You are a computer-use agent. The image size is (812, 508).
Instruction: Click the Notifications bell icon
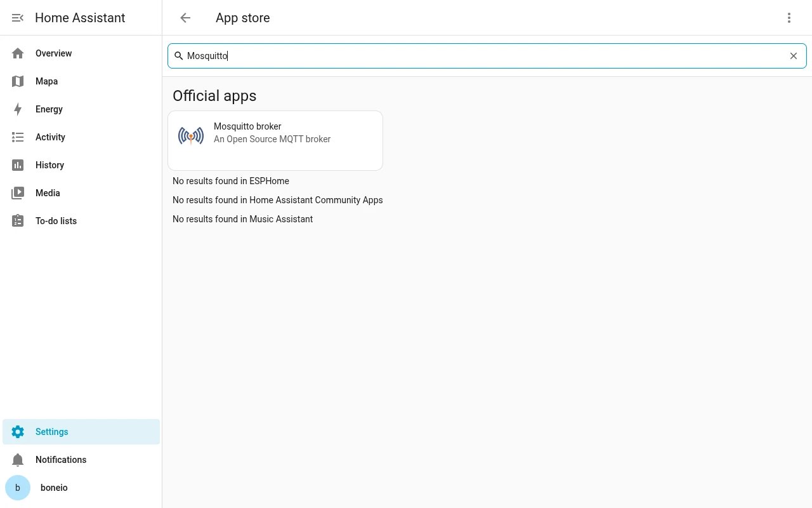coord(18,460)
